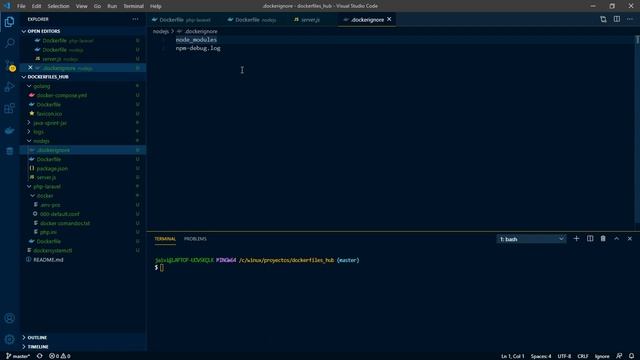
Task: Click nodejs breadcrumb segment
Action: [161, 31]
